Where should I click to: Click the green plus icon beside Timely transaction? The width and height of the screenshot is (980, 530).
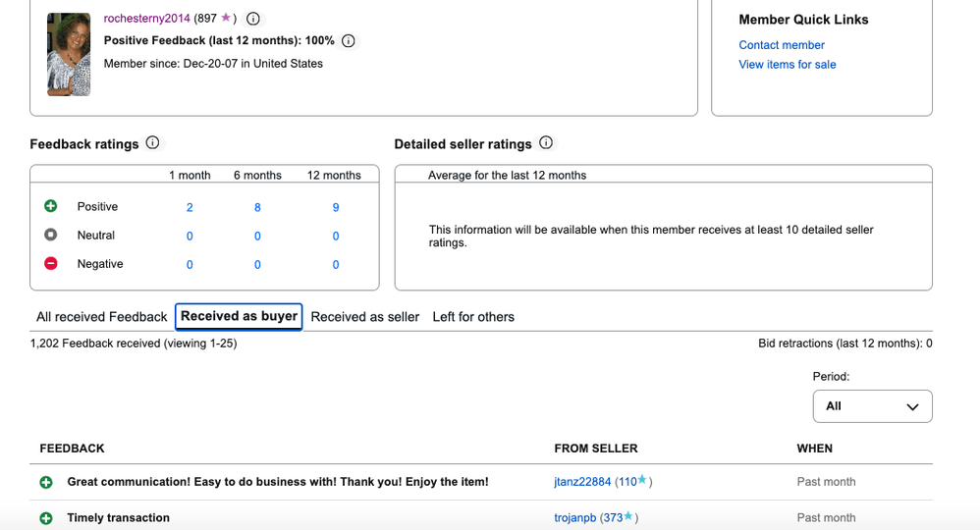pyautogui.click(x=46, y=518)
